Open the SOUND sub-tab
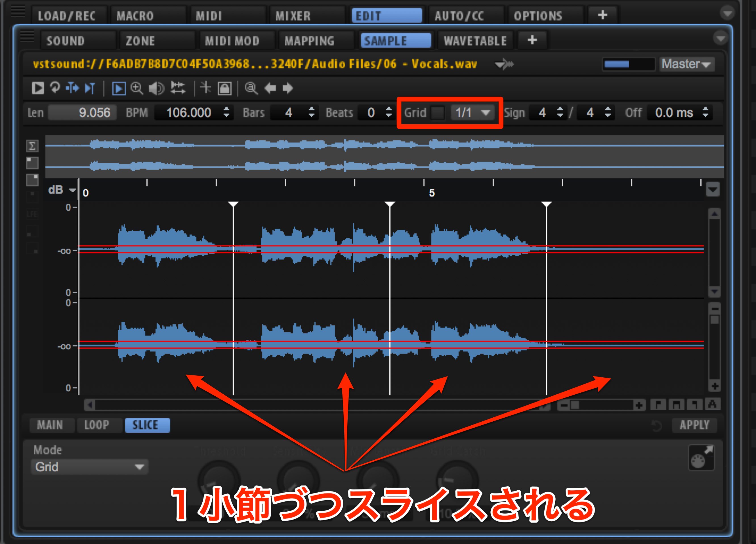The width and height of the screenshot is (756, 544). click(x=78, y=41)
